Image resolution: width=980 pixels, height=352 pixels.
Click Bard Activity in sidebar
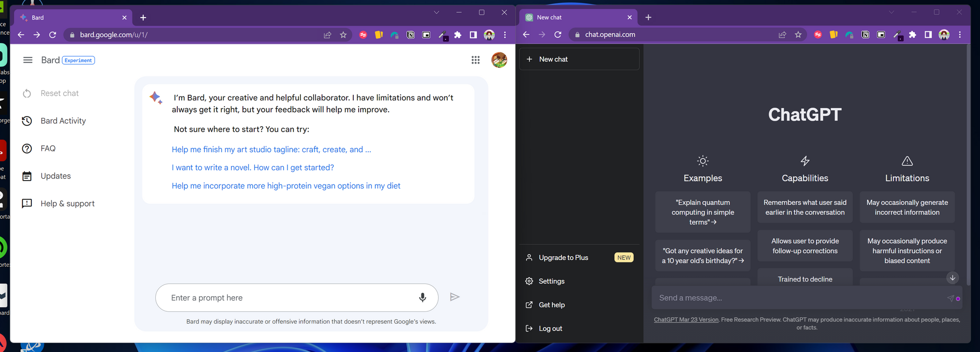pyautogui.click(x=63, y=121)
